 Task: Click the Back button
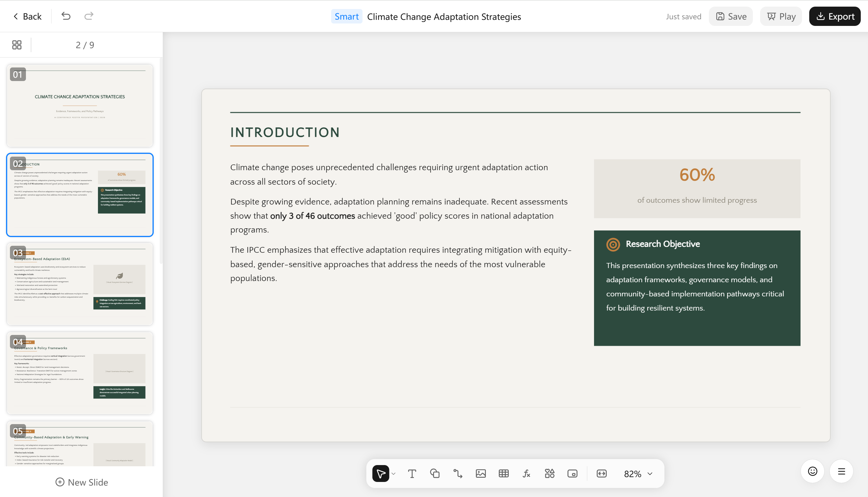click(27, 16)
